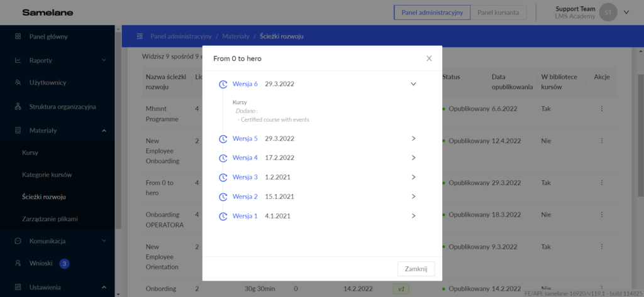Open actions menu for Mhmnt Programme row
This screenshot has height=297, width=644.
[601, 109]
